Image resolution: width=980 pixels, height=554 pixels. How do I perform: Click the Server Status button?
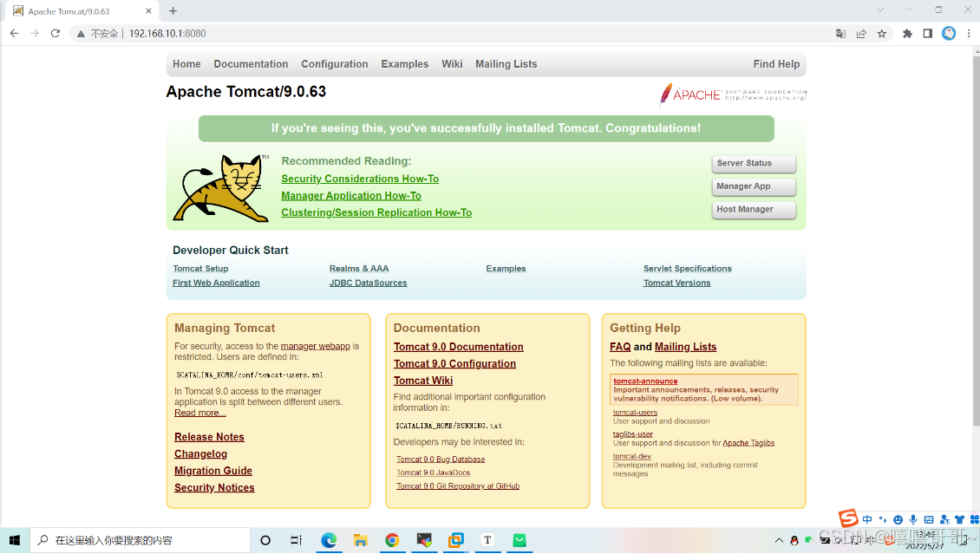tap(754, 164)
